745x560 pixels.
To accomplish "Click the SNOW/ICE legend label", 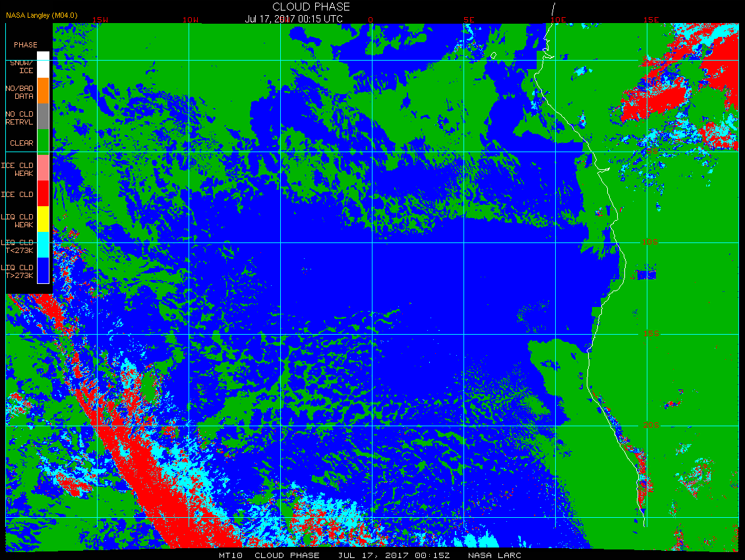I will coord(22,67).
